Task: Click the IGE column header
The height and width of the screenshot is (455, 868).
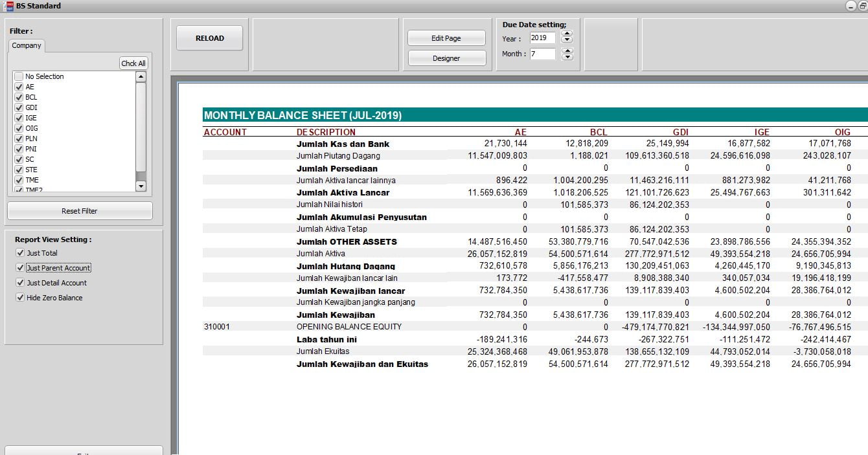Action: (x=762, y=132)
